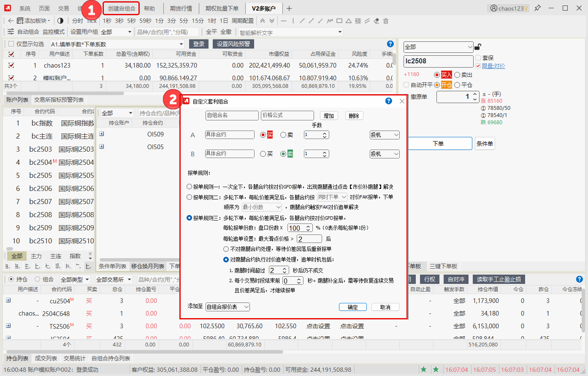Tick the 仅显示勾选 checkbox
This screenshot has width=588, height=376.
[11, 44]
